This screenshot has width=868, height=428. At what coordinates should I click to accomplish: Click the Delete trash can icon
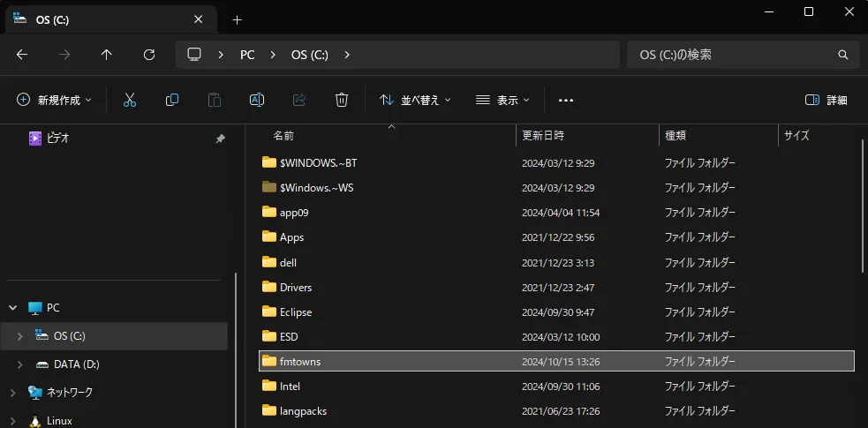[x=342, y=101]
